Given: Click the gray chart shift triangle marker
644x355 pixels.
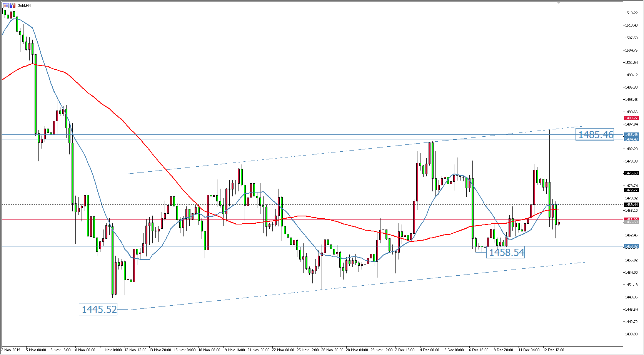Looking at the screenshot, I should coord(559,3).
